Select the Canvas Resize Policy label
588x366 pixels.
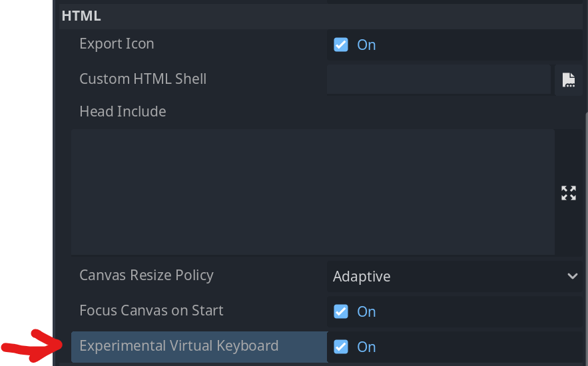147,275
